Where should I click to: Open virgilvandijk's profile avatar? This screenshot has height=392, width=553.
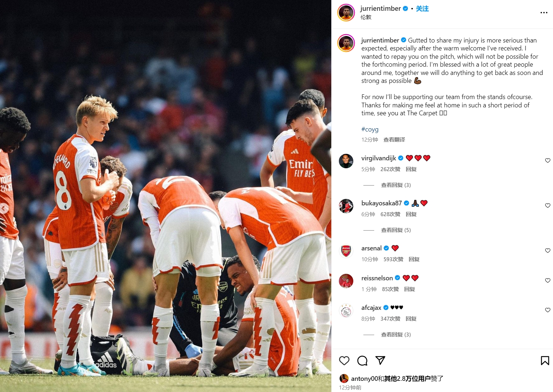346,161
